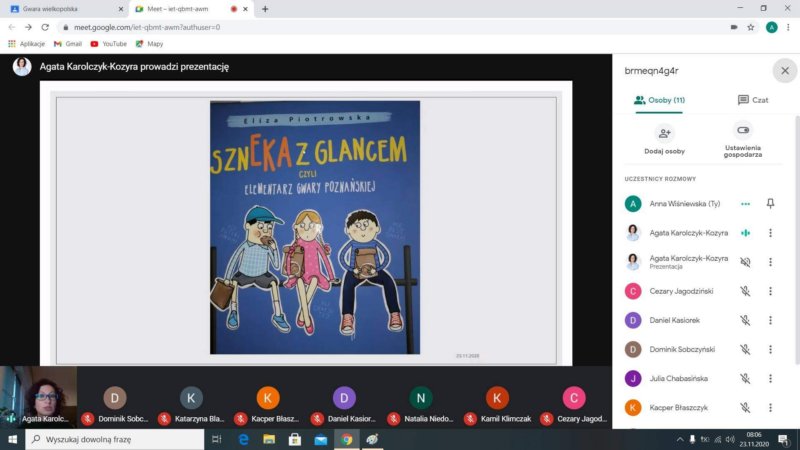Image resolution: width=800 pixels, height=450 pixels.
Task: Open more options for Cezary Jagodziński
Action: [770, 291]
